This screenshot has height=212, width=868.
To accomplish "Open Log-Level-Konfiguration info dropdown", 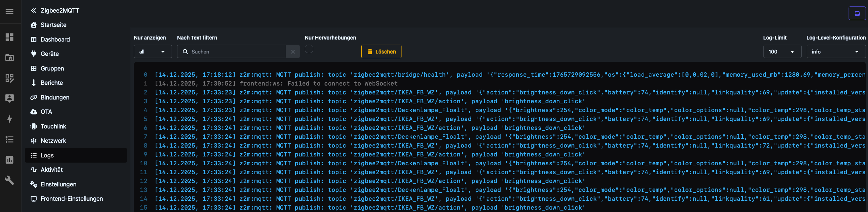I will pos(835,52).
